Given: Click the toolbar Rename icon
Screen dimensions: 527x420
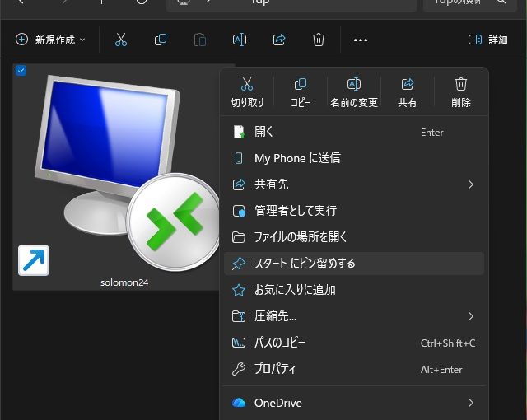Looking at the screenshot, I should click(x=240, y=40).
